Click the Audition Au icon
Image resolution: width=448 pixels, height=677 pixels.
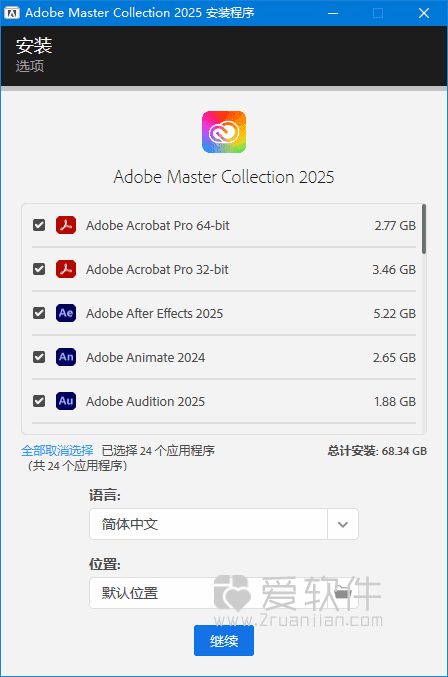pos(66,401)
